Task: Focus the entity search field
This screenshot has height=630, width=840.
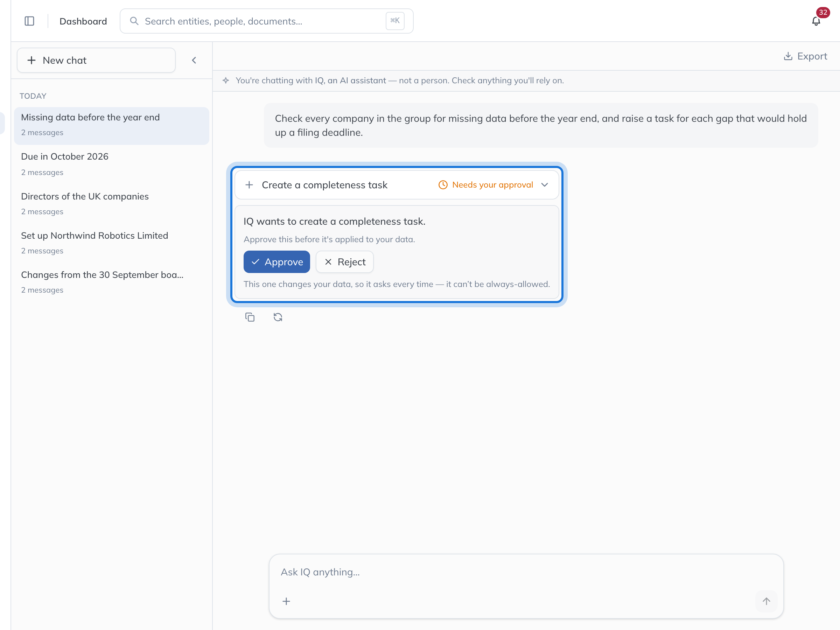Action: click(267, 21)
